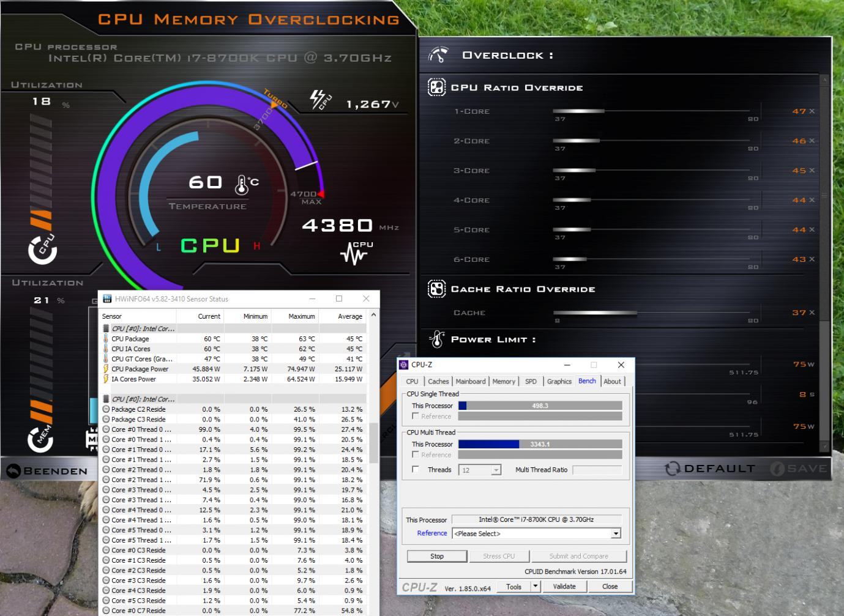
Task: Switch to the SPD tab
Action: [x=531, y=381]
